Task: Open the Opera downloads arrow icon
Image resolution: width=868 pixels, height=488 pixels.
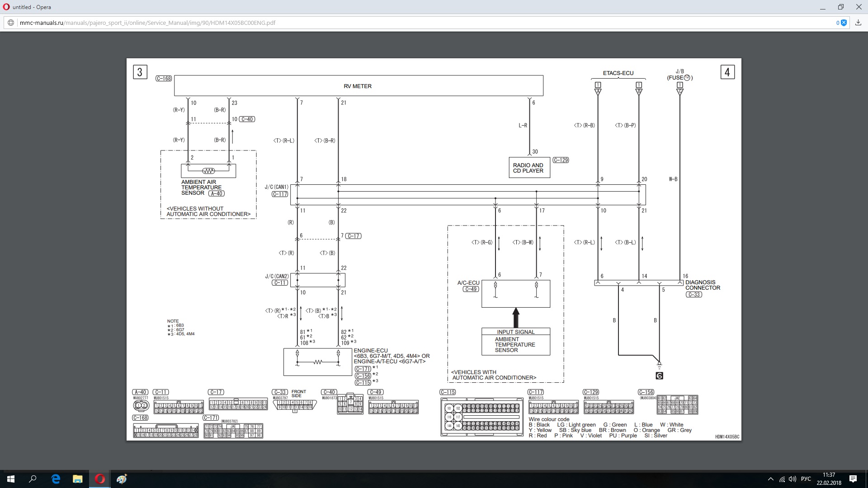Action: 858,23
